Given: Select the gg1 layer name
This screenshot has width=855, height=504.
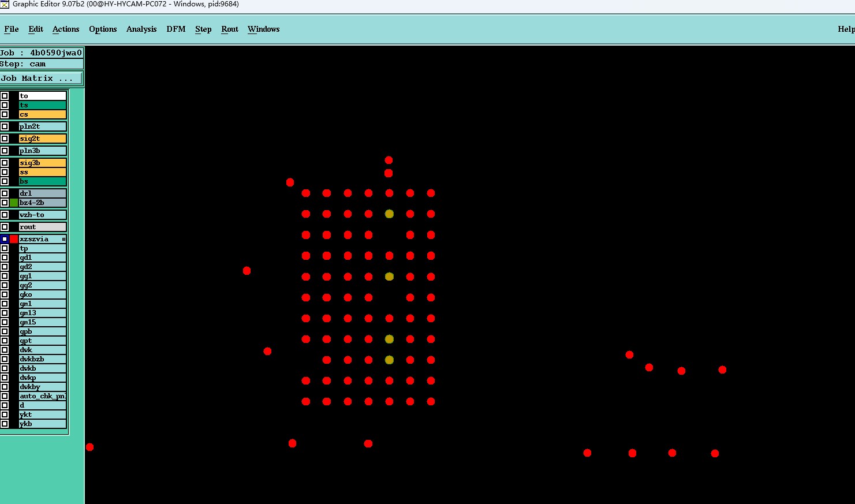Looking at the screenshot, I should [x=43, y=276].
